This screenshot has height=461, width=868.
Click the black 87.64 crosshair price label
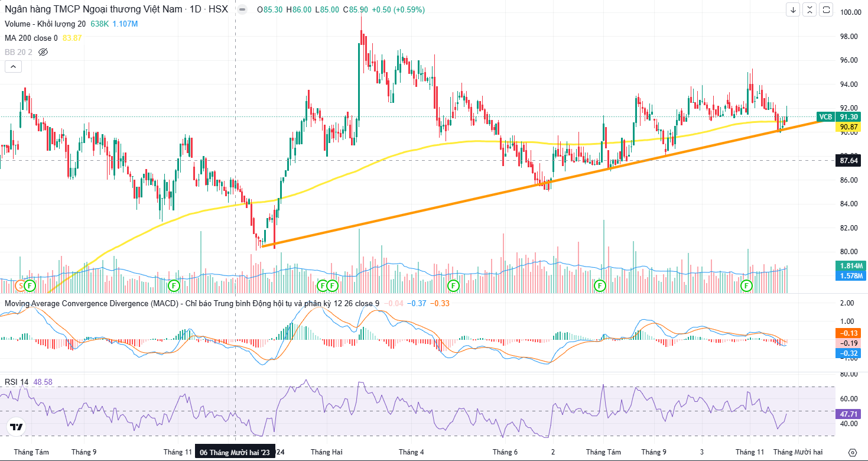coord(849,160)
